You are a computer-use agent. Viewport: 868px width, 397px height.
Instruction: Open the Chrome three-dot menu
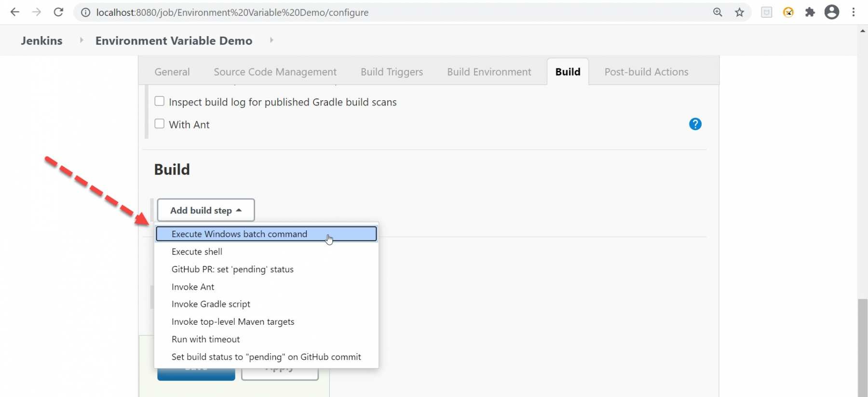(x=854, y=12)
